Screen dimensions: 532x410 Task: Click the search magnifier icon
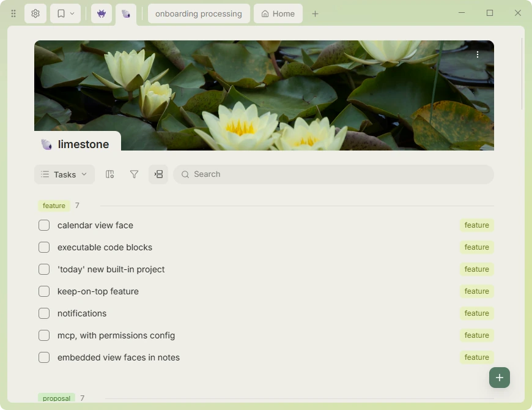185,174
